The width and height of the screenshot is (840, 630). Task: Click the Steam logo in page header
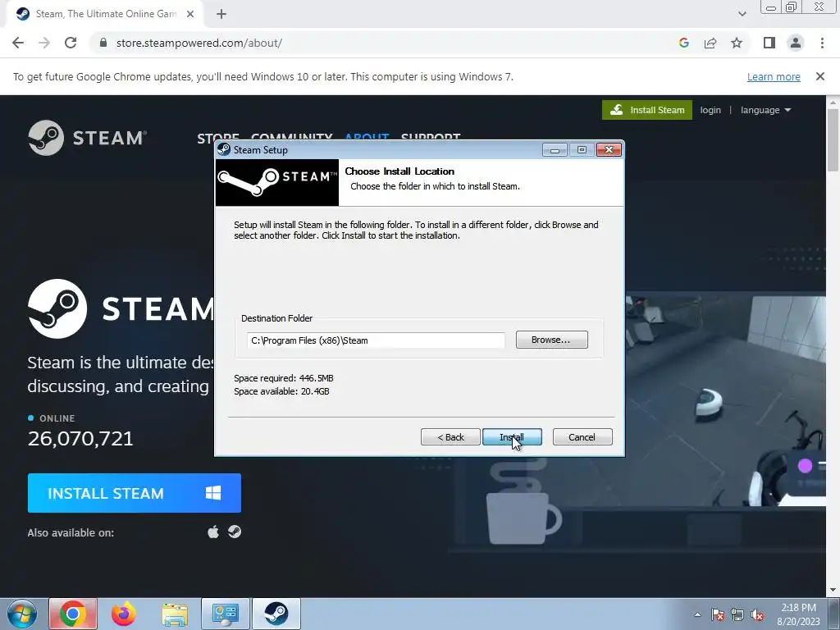(x=87, y=138)
